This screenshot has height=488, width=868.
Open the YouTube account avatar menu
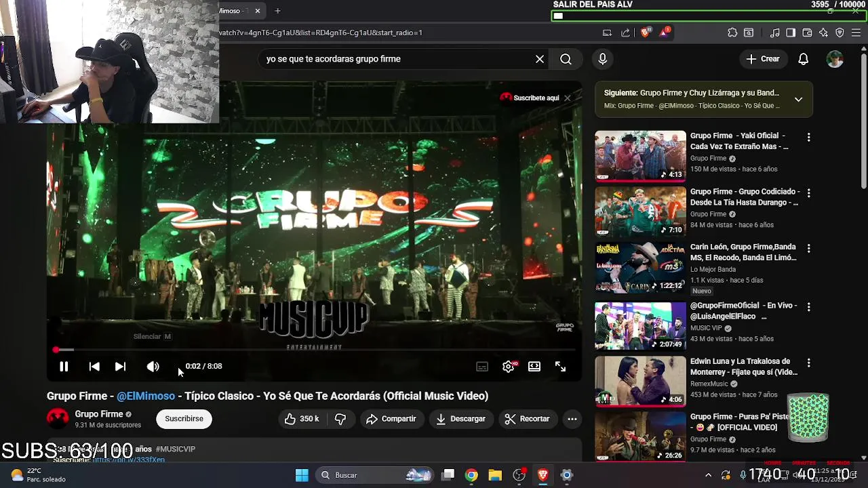pos(835,59)
